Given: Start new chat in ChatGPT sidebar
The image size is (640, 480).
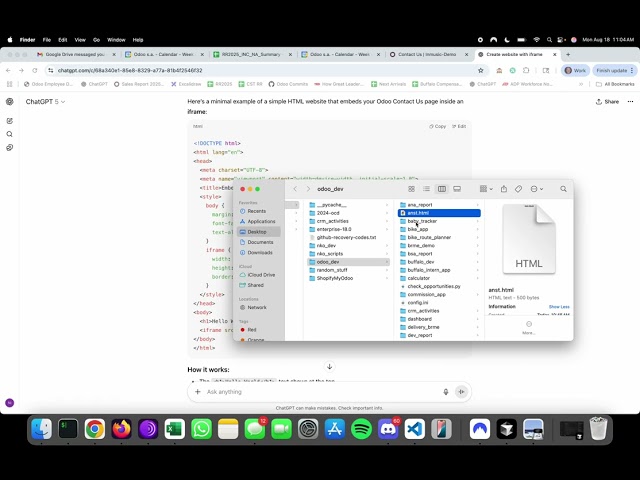Looking at the screenshot, I should click(10, 121).
